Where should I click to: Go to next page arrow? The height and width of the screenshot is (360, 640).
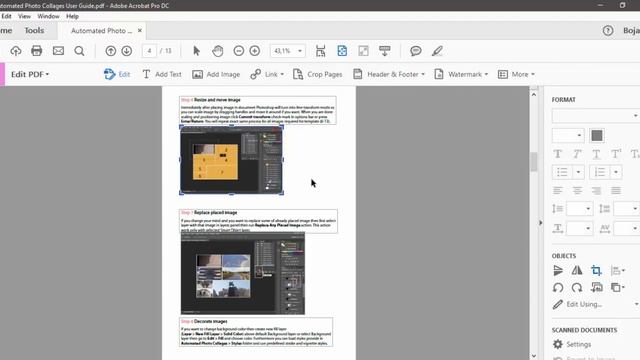[127, 51]
